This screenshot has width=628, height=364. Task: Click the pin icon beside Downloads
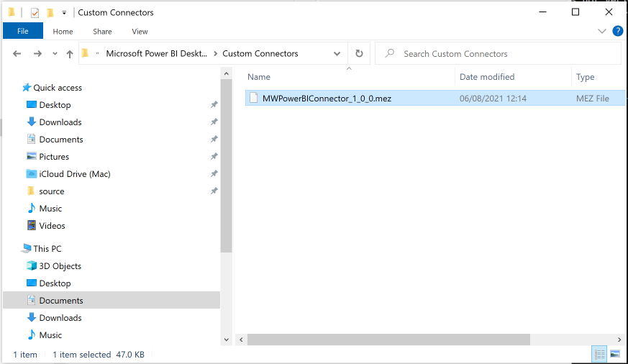(214, 122)
